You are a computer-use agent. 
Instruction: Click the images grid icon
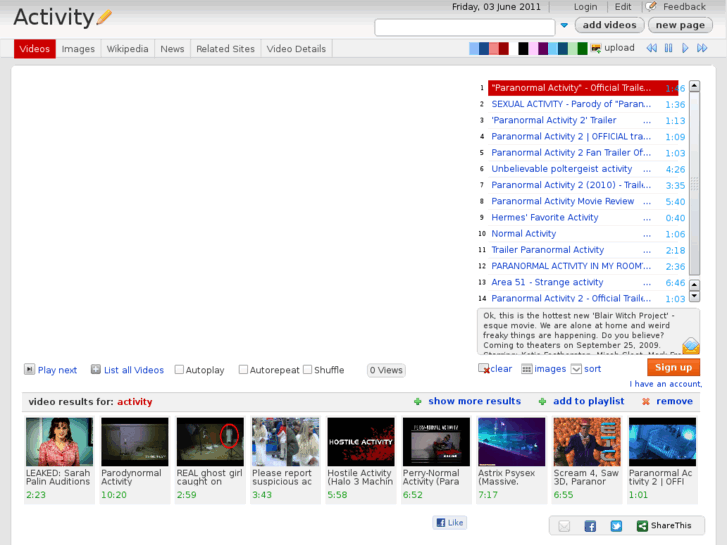[x=527, y=369]
